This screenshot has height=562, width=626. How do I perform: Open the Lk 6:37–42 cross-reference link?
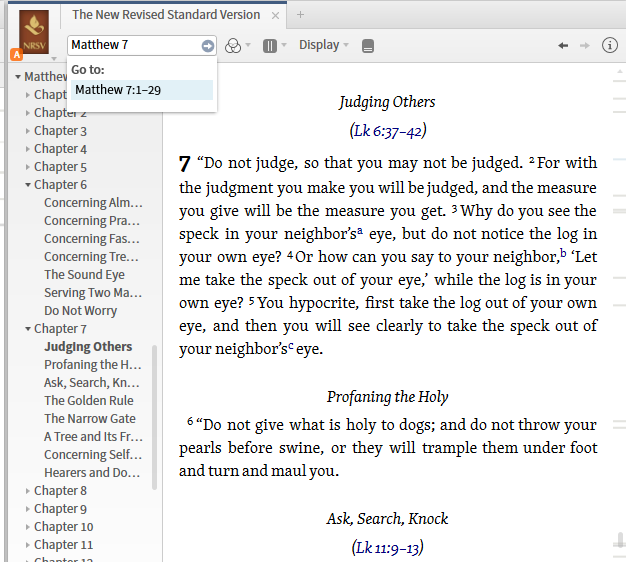388,131
